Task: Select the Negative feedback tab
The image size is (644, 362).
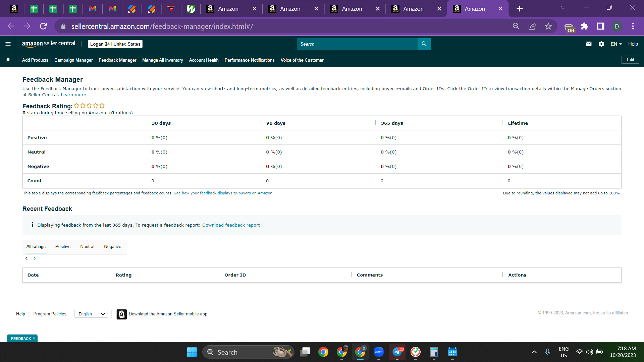Action: [x=113, y=247]
